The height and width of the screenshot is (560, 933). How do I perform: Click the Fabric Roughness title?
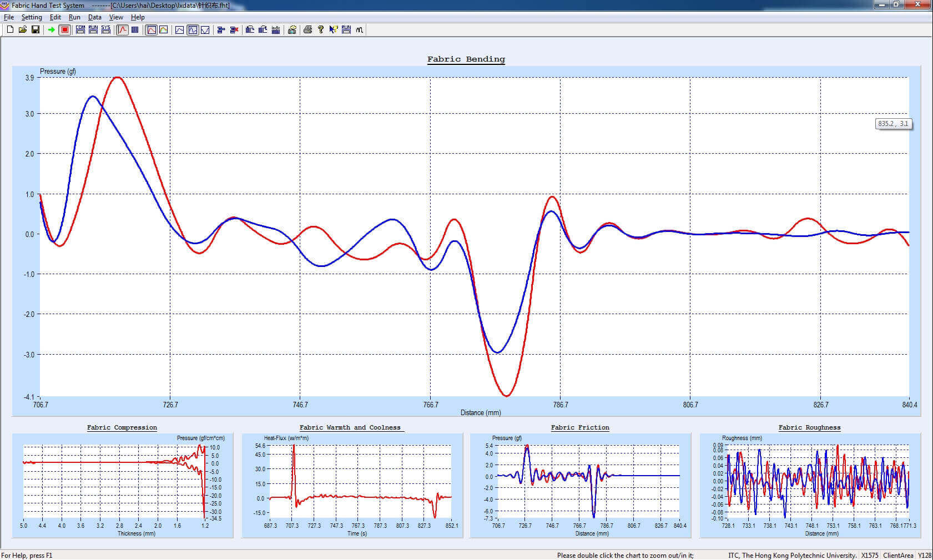pos(809,427)
